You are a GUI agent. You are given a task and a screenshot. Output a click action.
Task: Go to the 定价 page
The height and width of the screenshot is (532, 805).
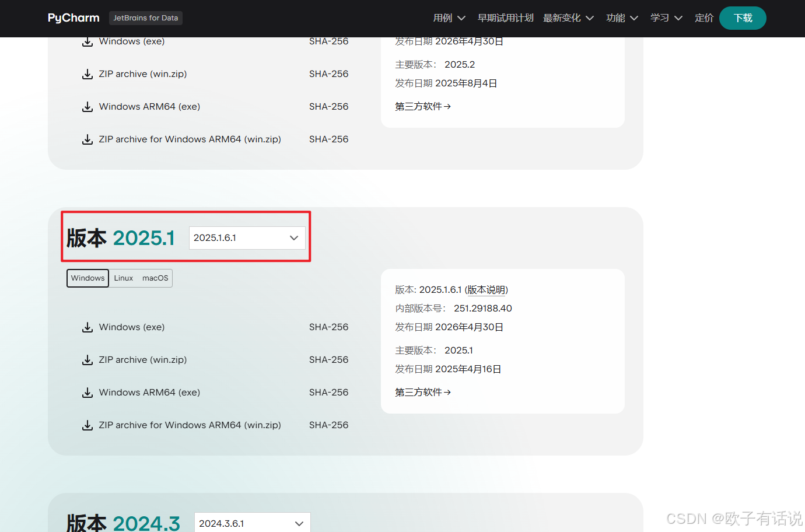(x=704, y=18)
